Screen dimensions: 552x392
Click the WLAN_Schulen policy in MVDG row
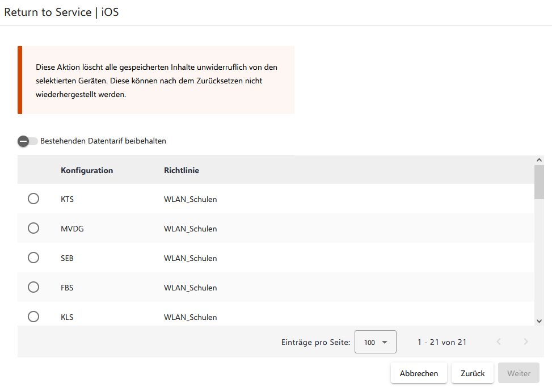[x=191, y=229]
